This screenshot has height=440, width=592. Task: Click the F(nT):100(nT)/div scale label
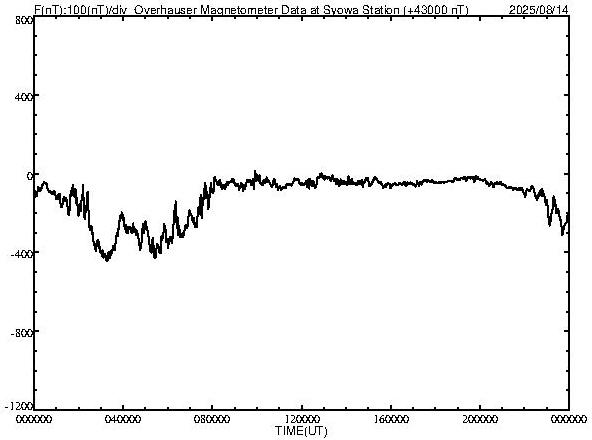coord(81,9)
